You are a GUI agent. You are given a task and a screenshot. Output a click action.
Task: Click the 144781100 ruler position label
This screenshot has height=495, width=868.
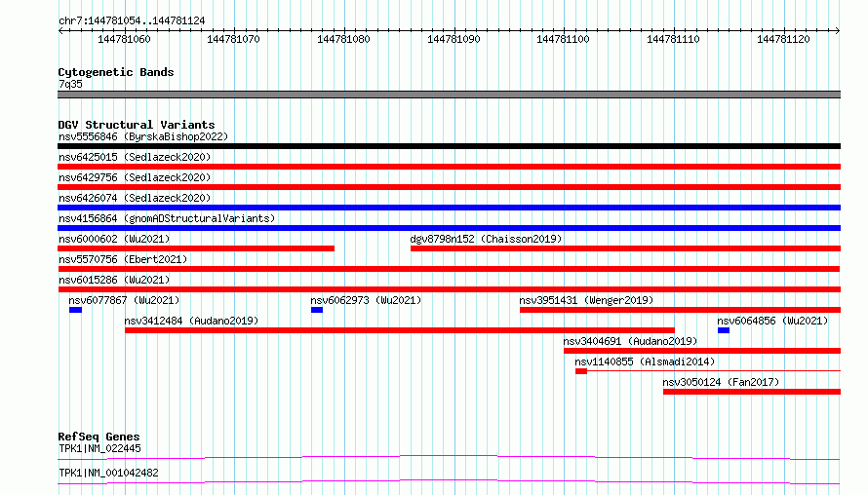(x=563, y=39)
